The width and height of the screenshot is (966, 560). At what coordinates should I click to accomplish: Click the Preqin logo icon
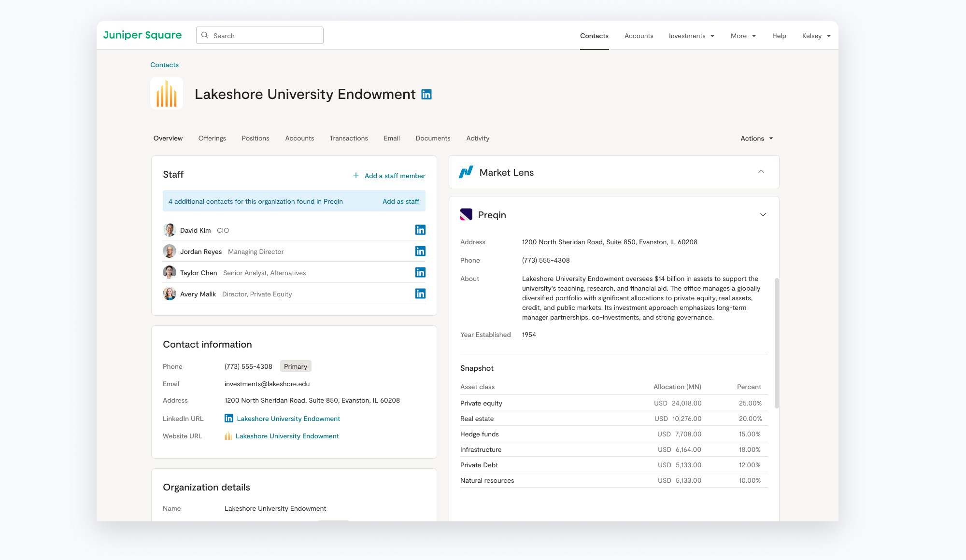click(x=466, y=214)
